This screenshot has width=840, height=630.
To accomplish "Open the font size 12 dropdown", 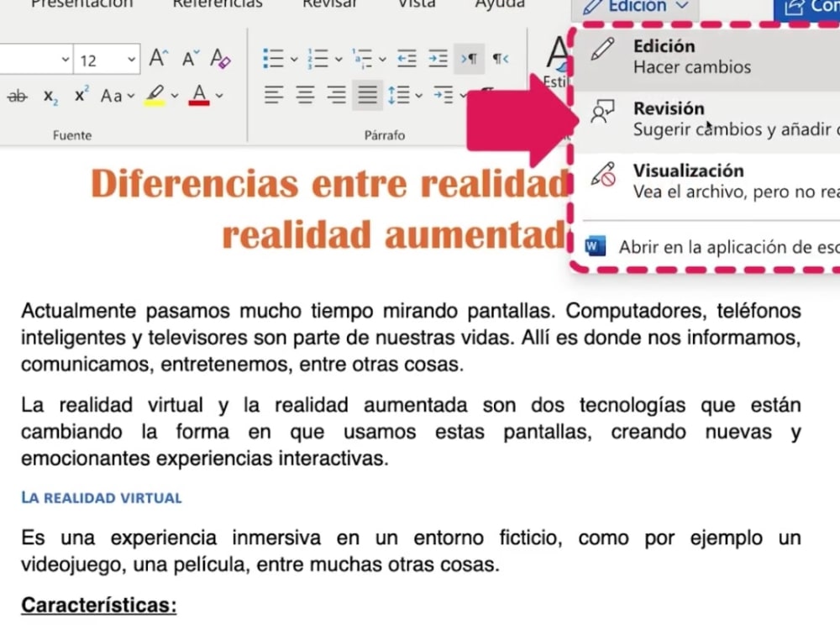I will click(x=131, y=60).
